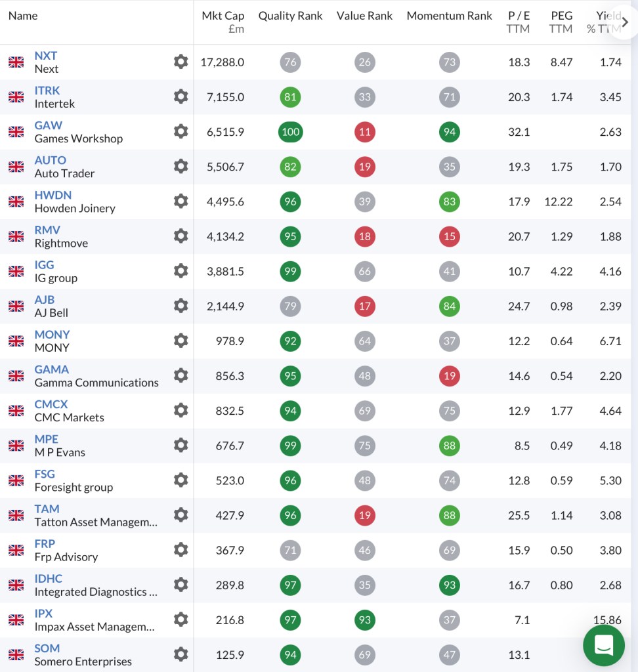638x672 pixels.
Task: Click the Momentum Rank column header
Action: click(x=449, y=16)
